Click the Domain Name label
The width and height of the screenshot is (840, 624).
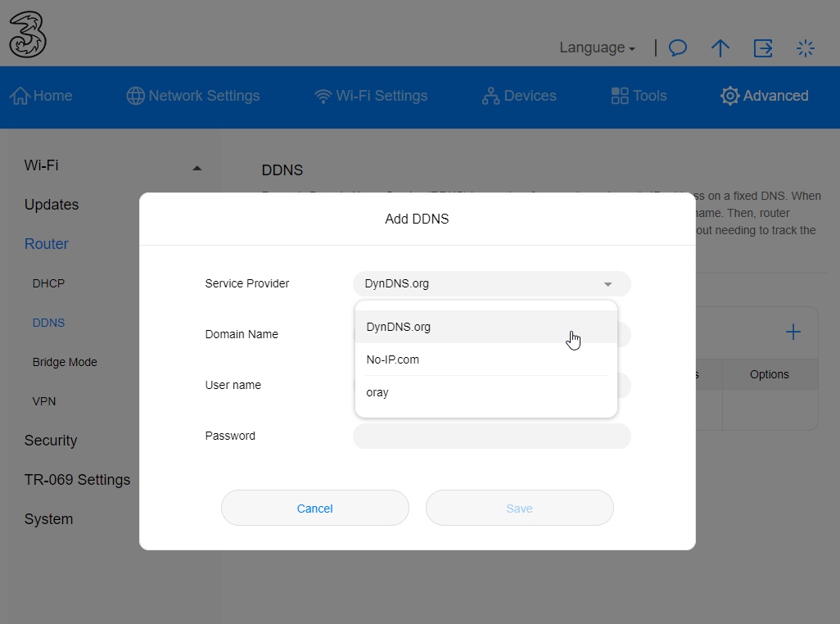point(242,334)
